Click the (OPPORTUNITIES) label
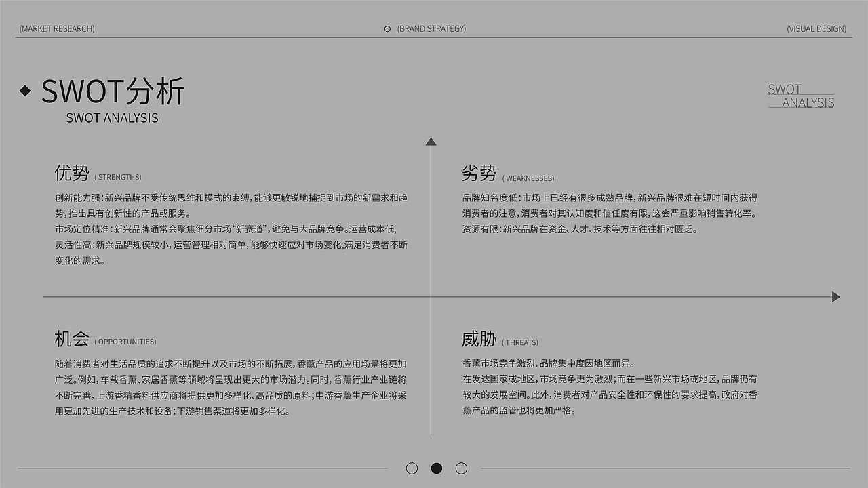Image resolution: width=868 pixels, height=488 pixels. [x=125, y=342]
